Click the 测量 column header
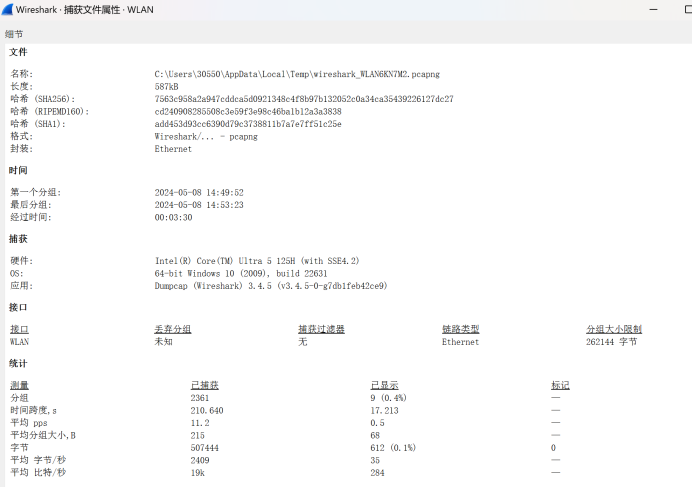This screenshot has height=487, width=693. (19, 385)
